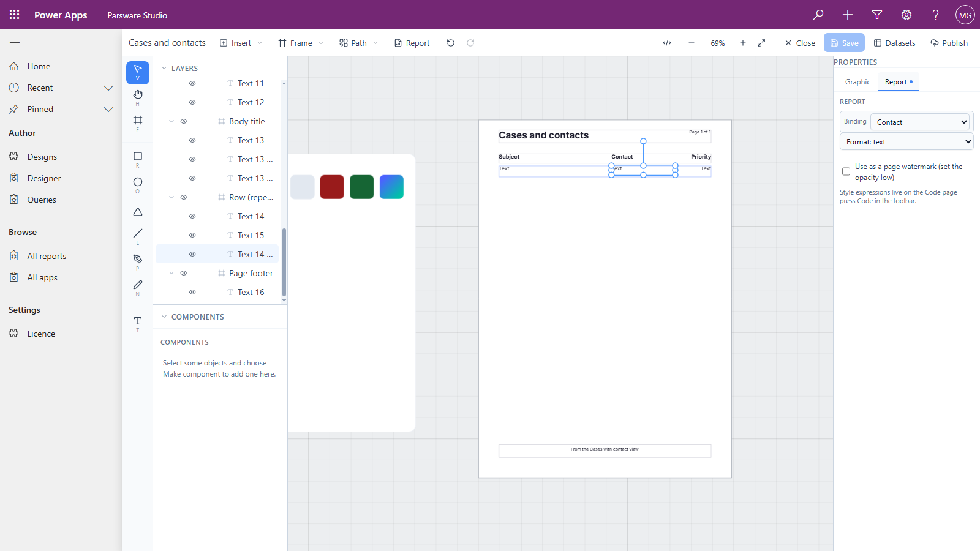The width and height of the screenshot is (980, 551).
Task: Open the code view icon
Action: tap(667, 43)
